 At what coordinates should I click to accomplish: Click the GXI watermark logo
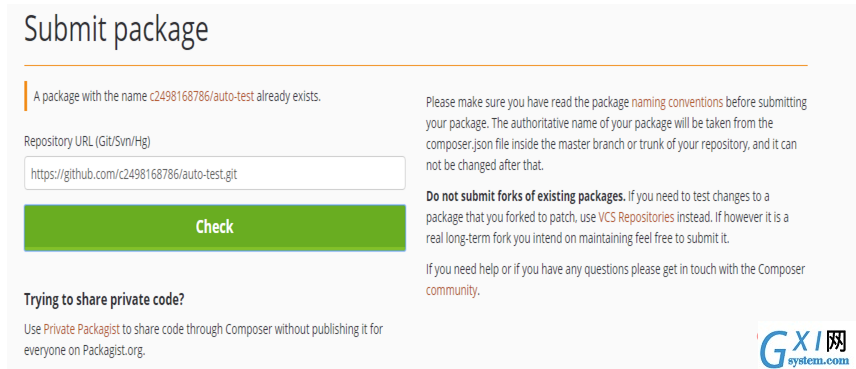[804, 347]
